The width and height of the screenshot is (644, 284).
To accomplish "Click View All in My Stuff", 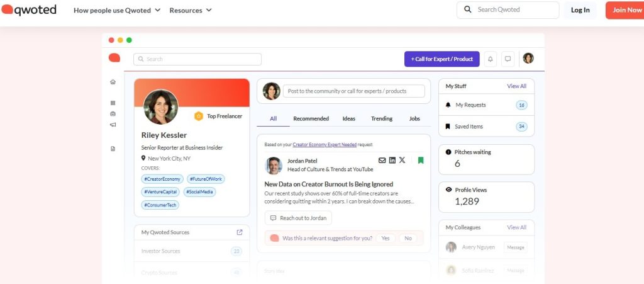I will click(516, 86).
